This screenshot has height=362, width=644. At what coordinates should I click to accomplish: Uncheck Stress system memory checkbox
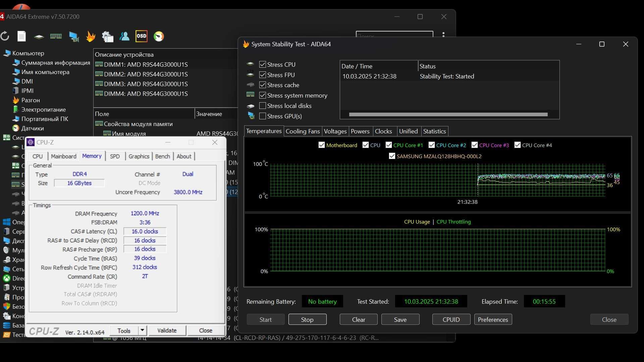coord(263,95)
